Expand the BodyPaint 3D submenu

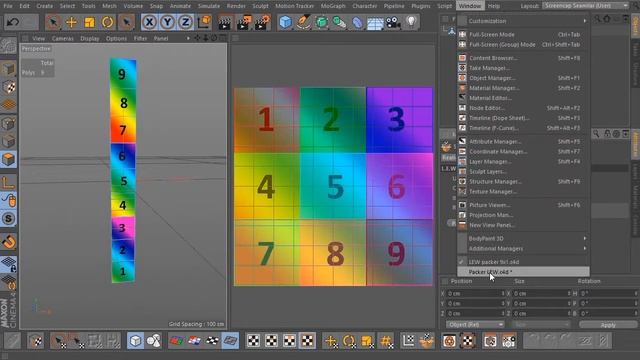(523, 238)
